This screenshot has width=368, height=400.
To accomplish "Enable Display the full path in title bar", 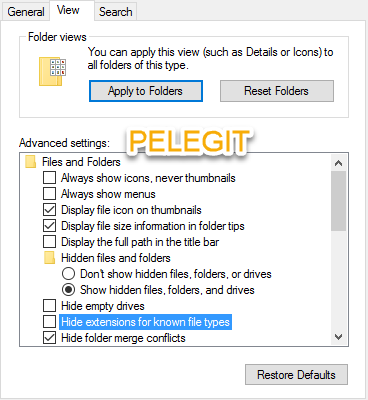I will coord(49,242).
